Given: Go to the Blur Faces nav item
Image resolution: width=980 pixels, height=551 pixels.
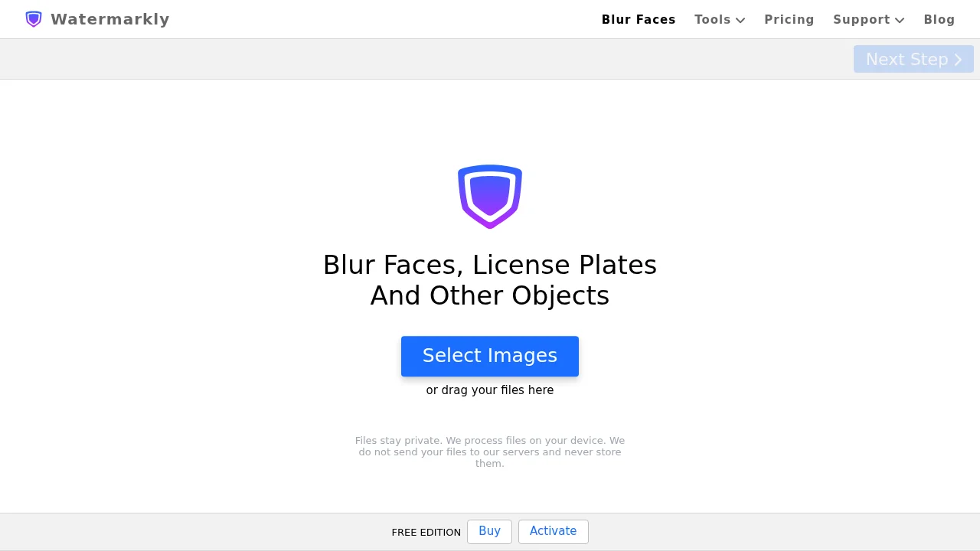Looking at the screenshot, I should pos(639,20).
